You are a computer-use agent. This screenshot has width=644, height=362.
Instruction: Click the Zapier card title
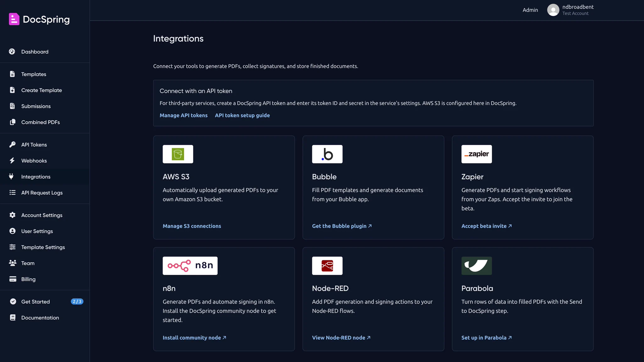click(x=472, y=176)
